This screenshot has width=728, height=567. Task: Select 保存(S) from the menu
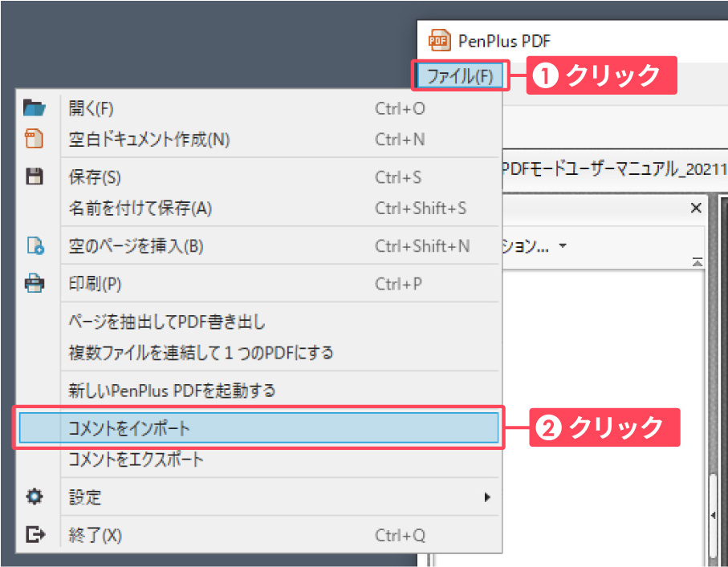pos(258,177)
